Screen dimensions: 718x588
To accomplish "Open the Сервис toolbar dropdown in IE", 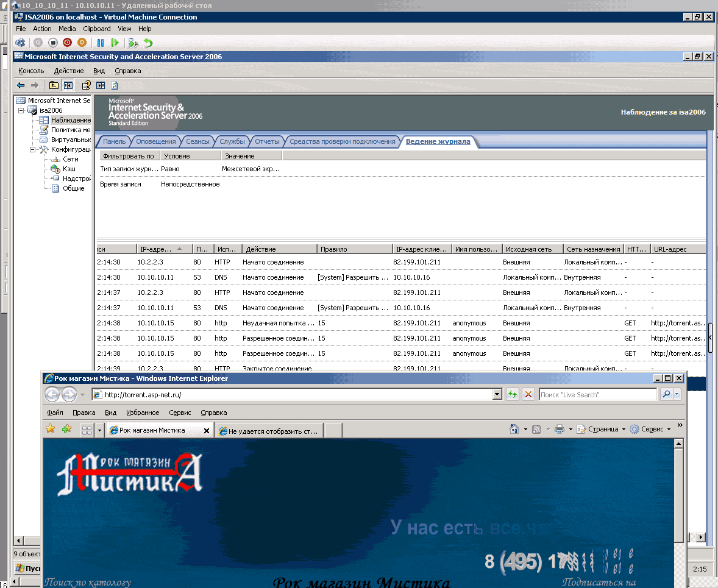I will coord(650,429).
